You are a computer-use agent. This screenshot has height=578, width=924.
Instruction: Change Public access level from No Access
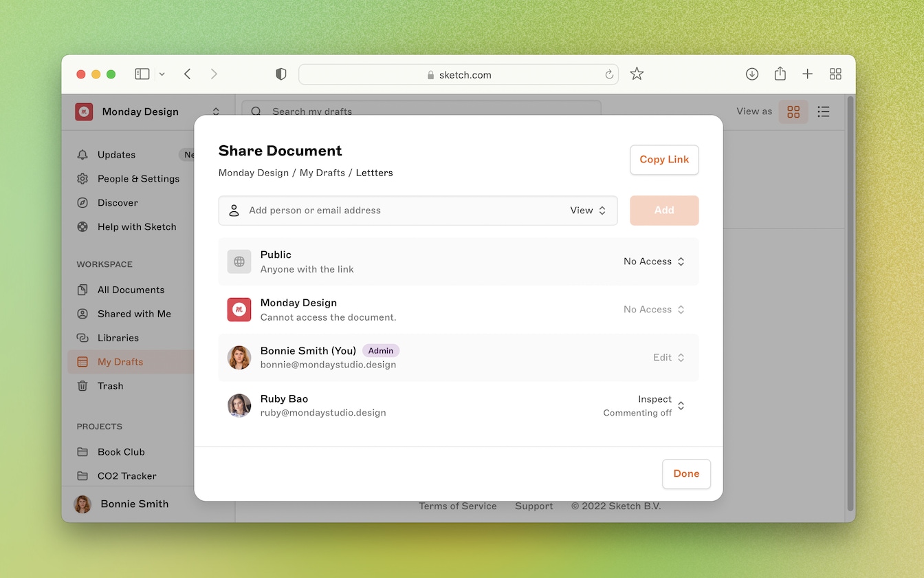click(653, 261)
